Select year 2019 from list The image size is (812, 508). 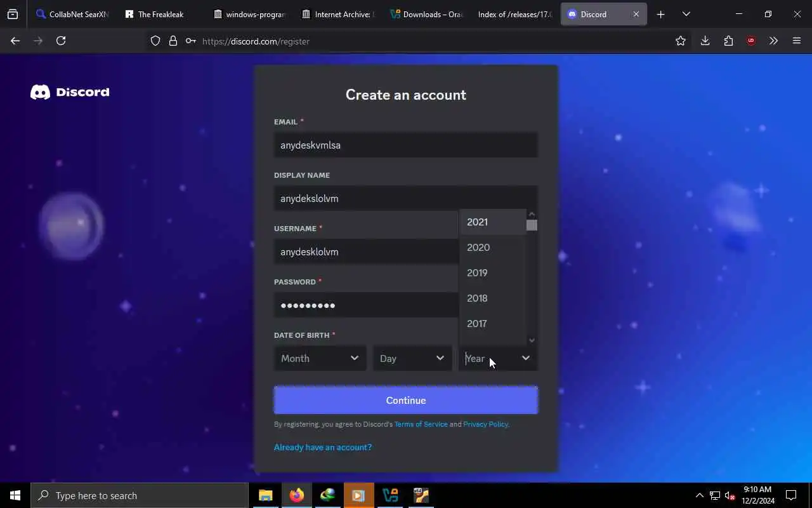(493, 272)
